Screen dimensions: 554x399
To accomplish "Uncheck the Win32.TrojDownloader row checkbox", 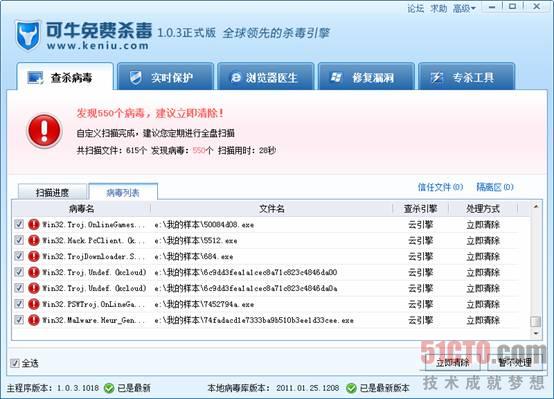I will tap(19, 256).
